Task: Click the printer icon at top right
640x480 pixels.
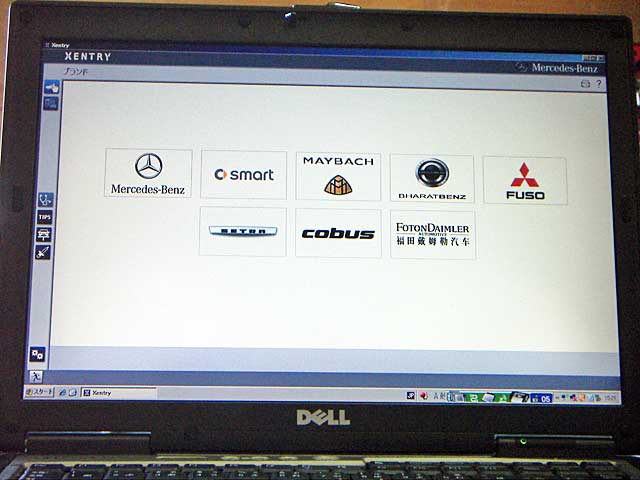Action: (x=585, y=84)
